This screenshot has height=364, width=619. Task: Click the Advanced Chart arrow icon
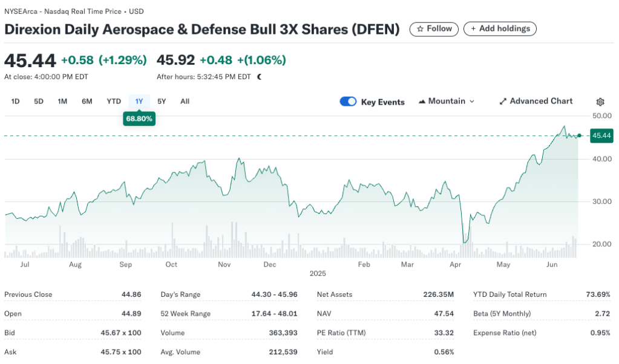[x=503, y=101]
